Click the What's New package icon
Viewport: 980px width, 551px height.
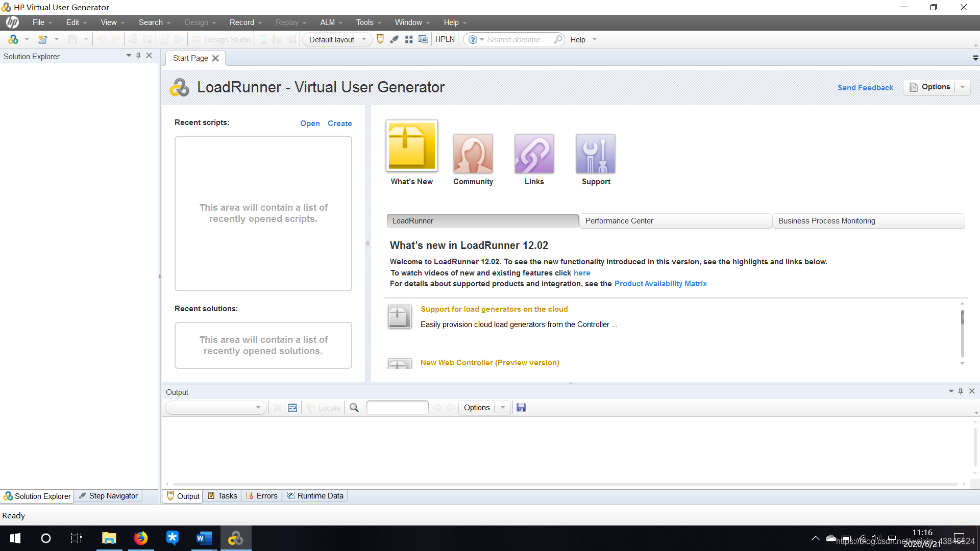pos(411,146)
